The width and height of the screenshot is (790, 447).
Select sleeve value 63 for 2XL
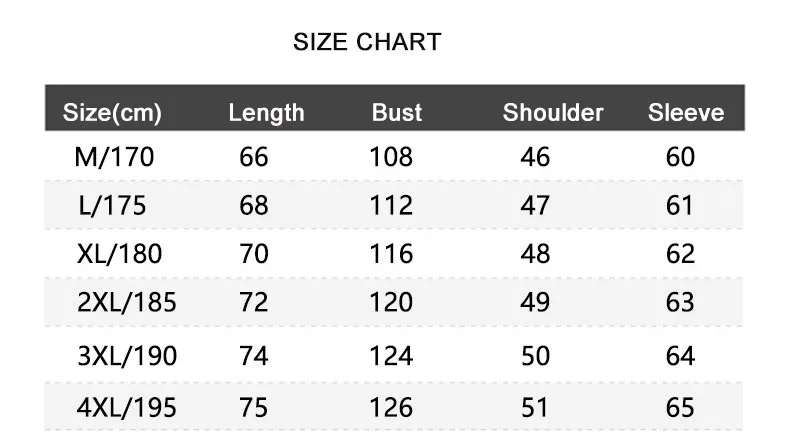[x=680, y=302]
